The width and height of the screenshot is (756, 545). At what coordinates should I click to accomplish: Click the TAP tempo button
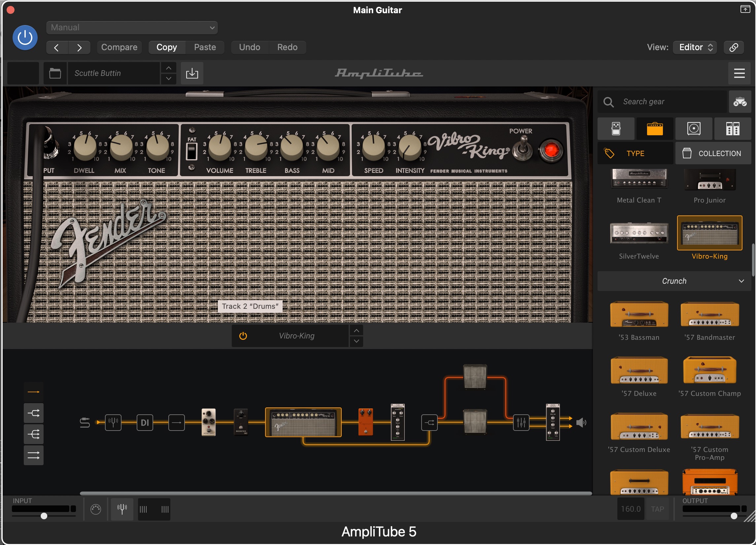657,509
